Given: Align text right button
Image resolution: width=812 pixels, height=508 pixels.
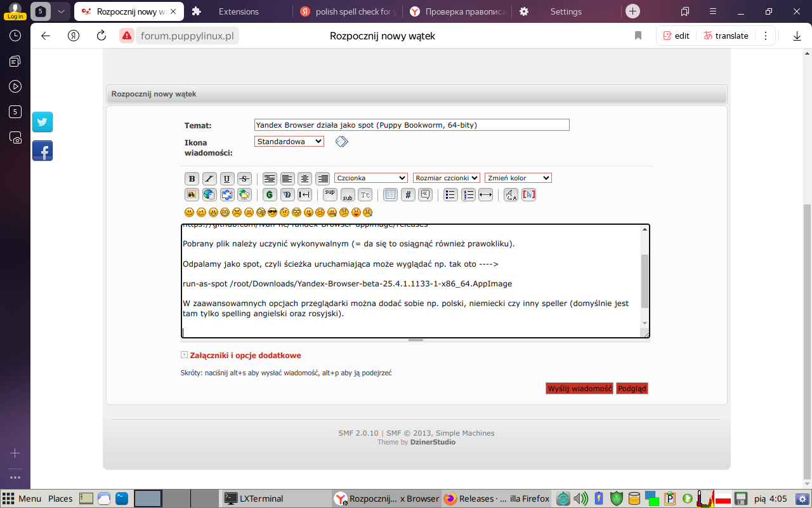Looking at the screenshot, I should pyautogui.click(x=323, y=178).
